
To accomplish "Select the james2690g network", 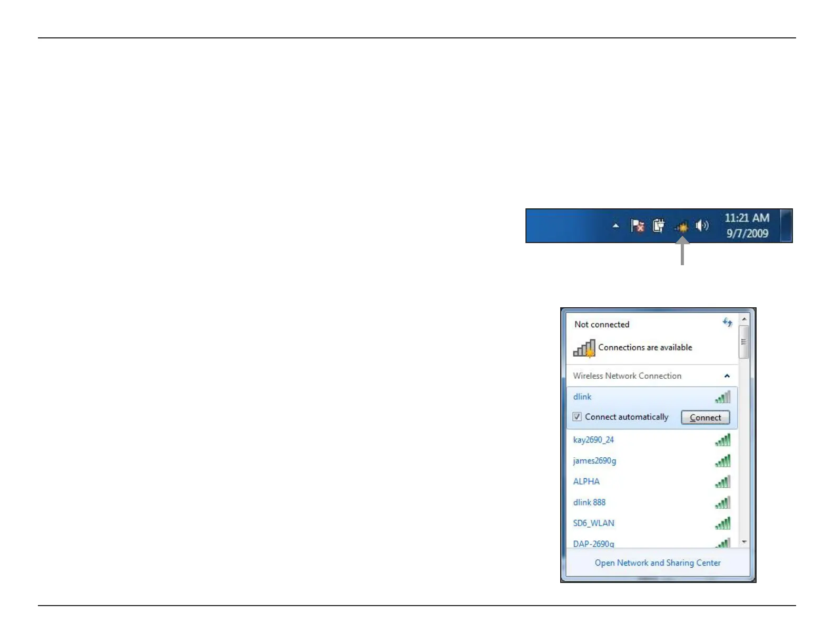I will [652, 461].
